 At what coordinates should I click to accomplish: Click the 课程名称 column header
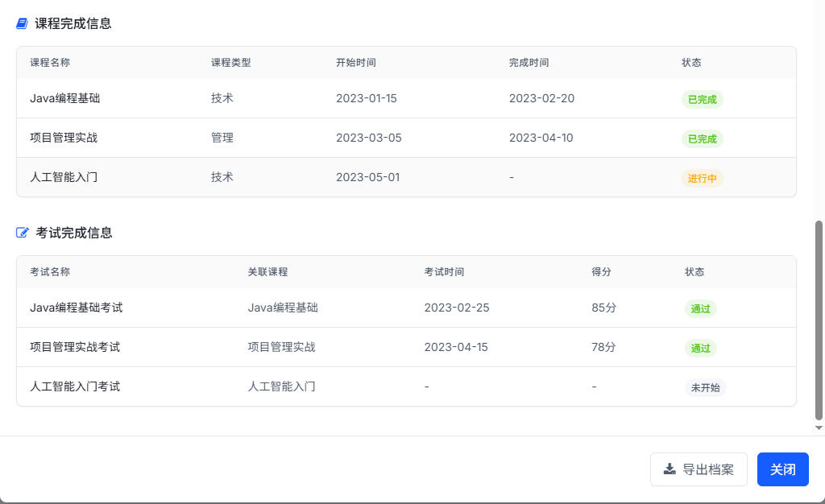tap(50, 63)
